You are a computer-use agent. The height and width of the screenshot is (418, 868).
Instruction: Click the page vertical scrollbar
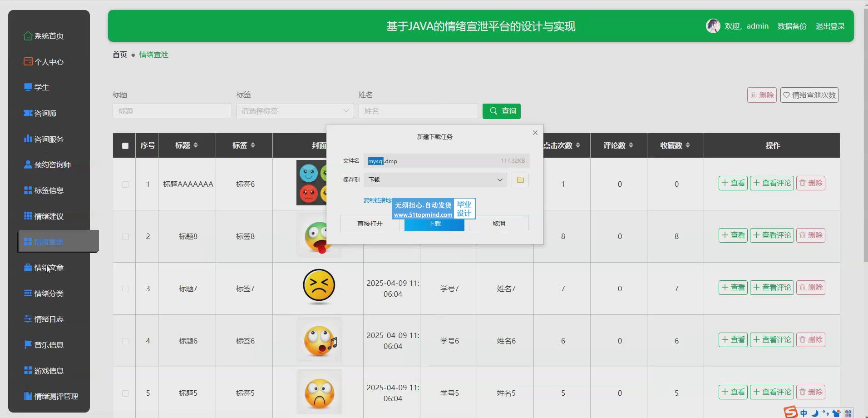(865, 136)
